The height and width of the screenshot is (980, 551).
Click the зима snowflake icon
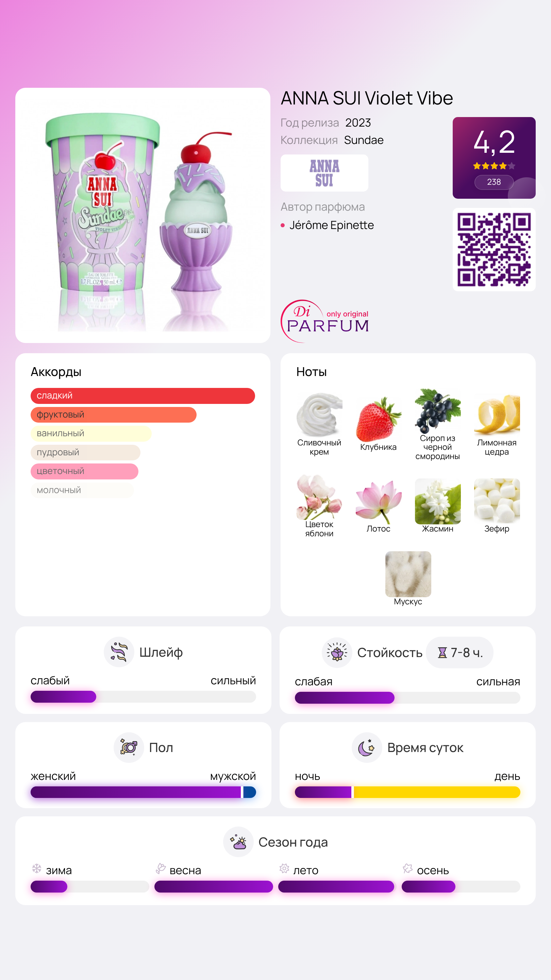[36, 868]
